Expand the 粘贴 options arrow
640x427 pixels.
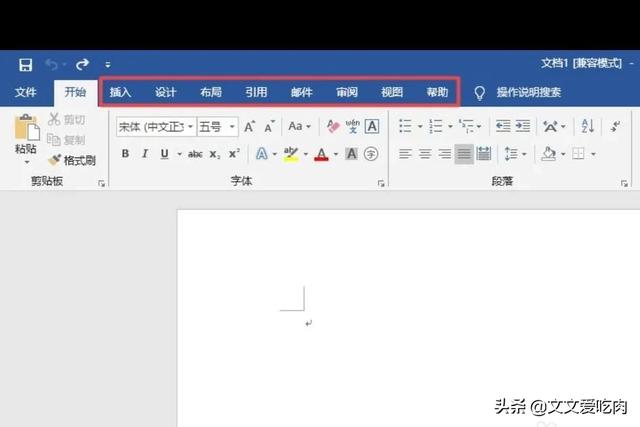(x=27, y=162)
